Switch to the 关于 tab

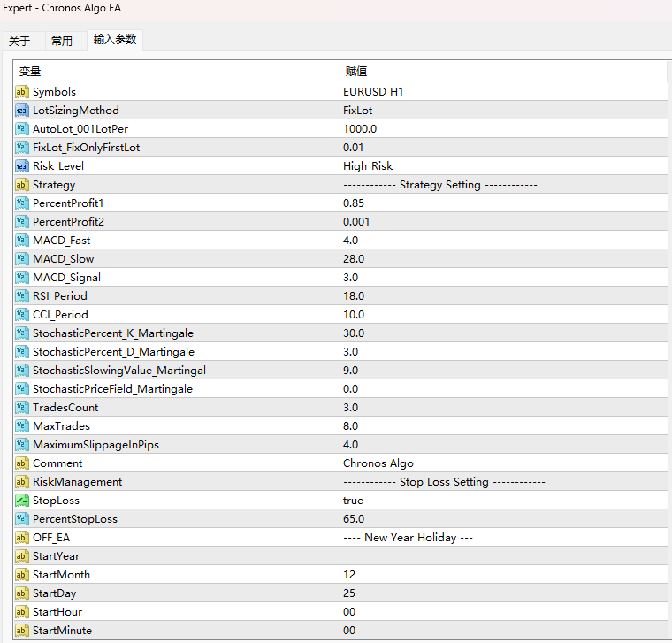[x=19, y=42]
